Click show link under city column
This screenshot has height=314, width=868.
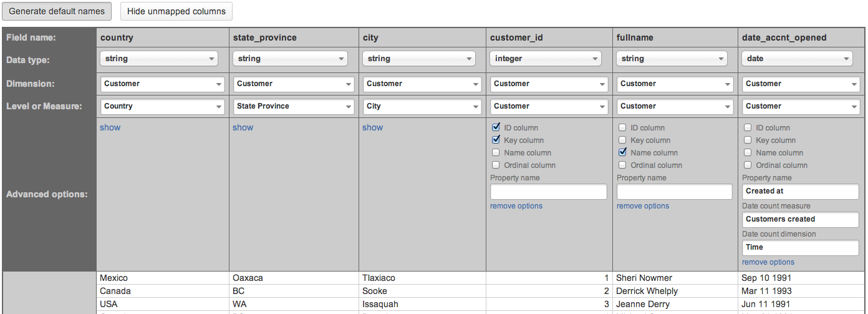point(372,127)
